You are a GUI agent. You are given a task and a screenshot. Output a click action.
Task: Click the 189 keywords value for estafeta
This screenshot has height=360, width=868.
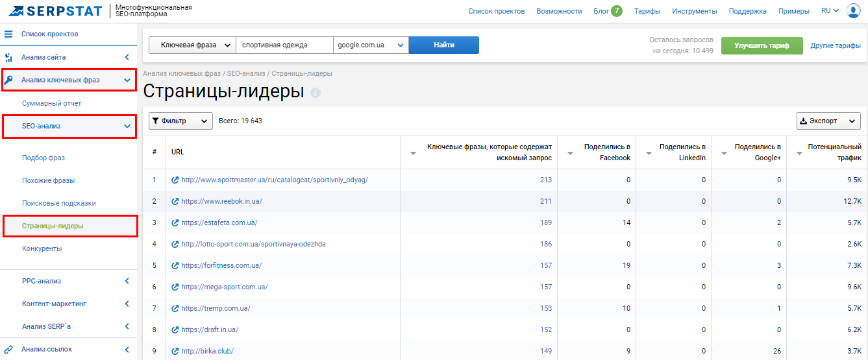point(545,223)
